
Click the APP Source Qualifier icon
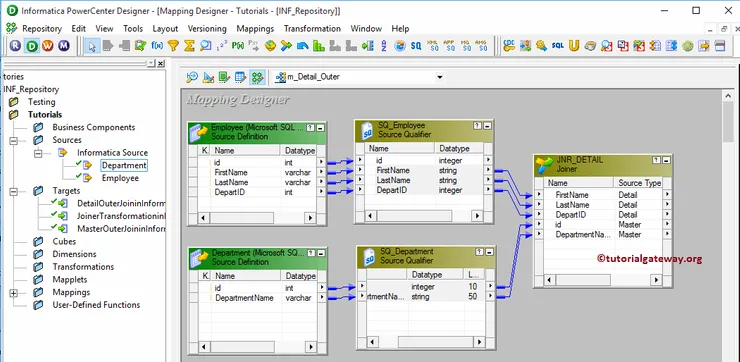pos(449,46)
